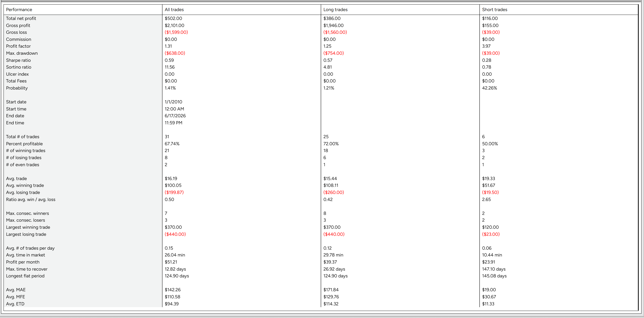Click the "4.81" long trades Sortino ratio
Viewport: 644px width, 318px height.
328,67
